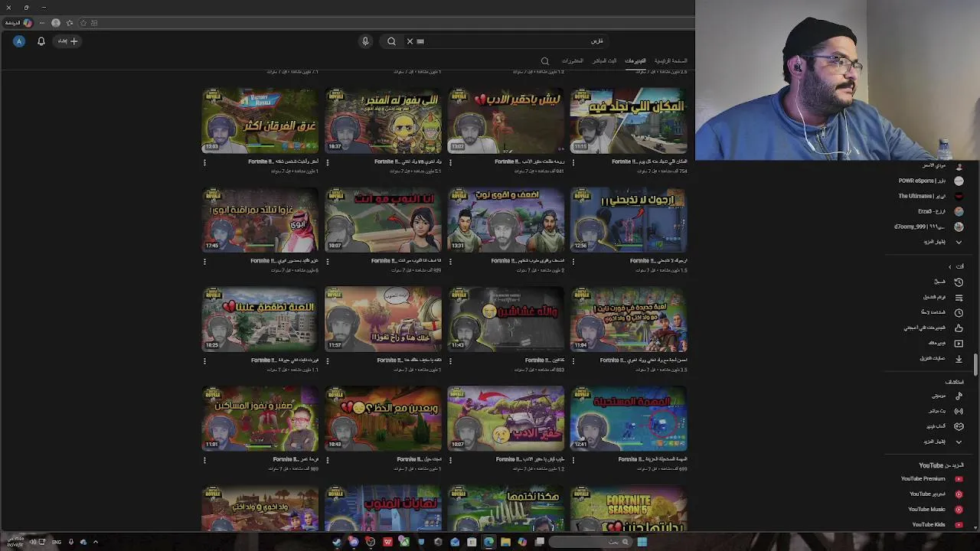Open the POWR eSports subscription
980x551 pixels.
point(930,181)
